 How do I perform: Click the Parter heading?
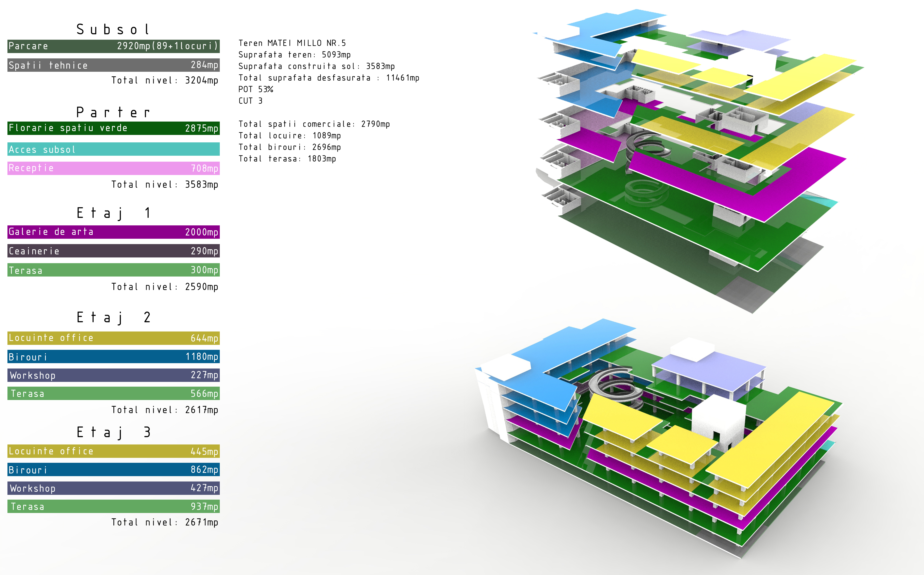(x=113, y=112)
